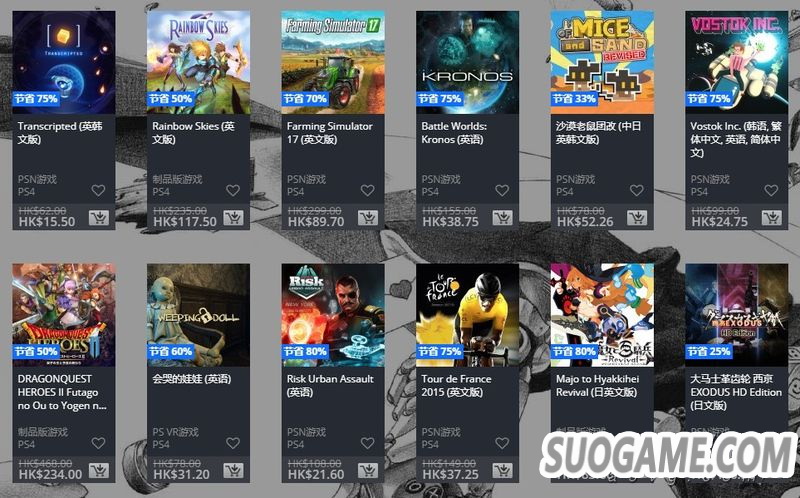The width and height of the screenshot is (800, 498).
Task: Open the Kronos cover thumbnail
Action: point(467,62)
